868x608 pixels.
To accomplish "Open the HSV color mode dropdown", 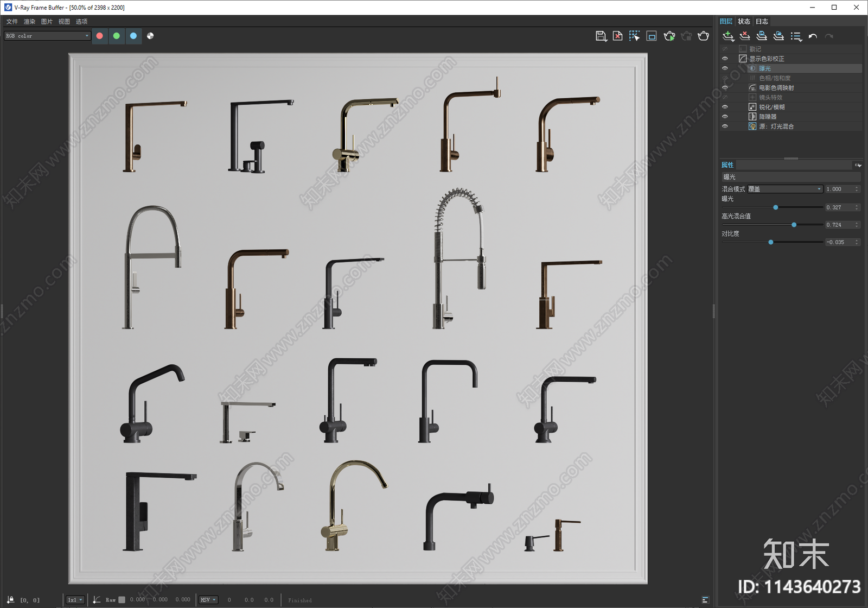I will 208,600.
